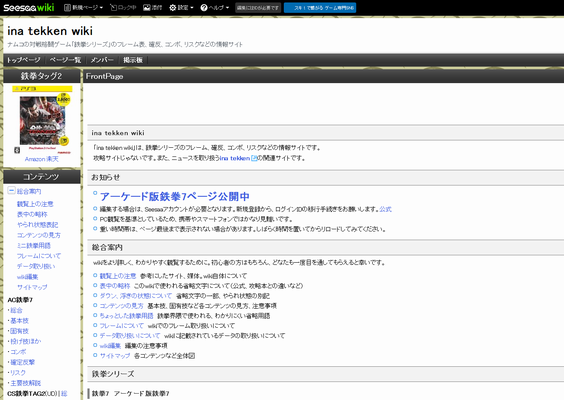Open the Amazon link under the game cover
564x400 pixels.
[x=35, y=159]
